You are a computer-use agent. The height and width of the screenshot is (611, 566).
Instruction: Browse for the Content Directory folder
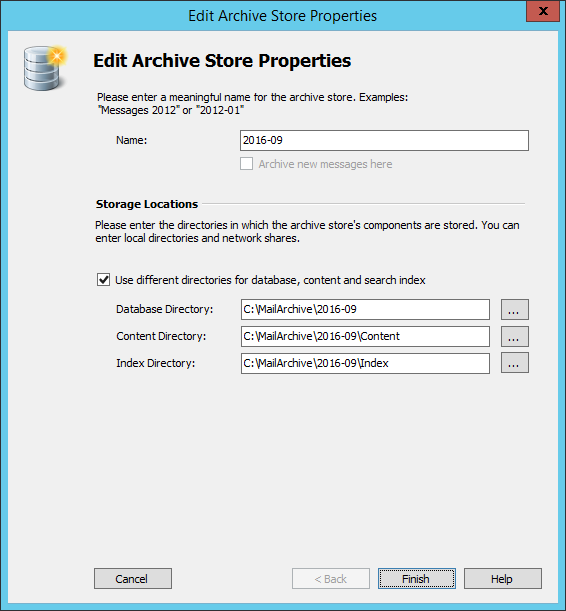[x=515, y=336]
